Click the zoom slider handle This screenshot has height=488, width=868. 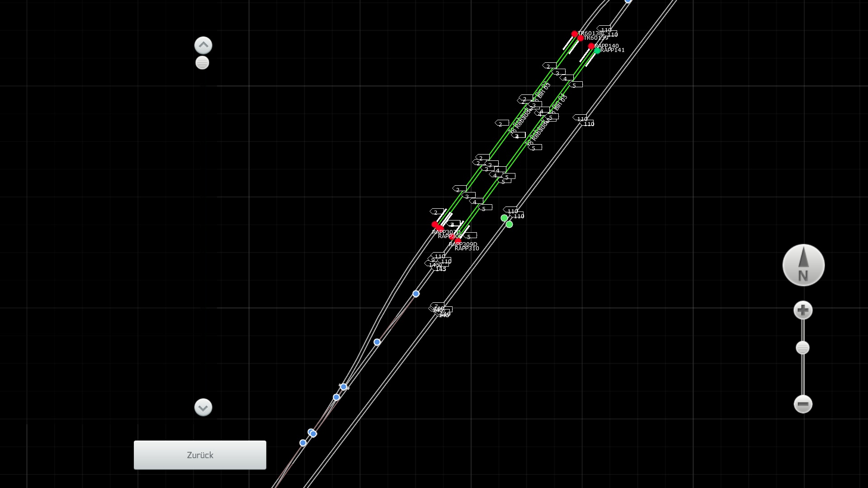point(802,348)
